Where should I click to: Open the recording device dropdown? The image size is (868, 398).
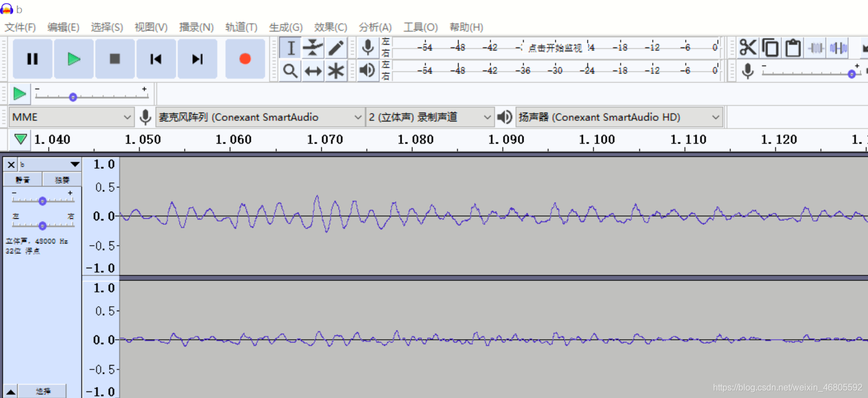tap(260, 117)
